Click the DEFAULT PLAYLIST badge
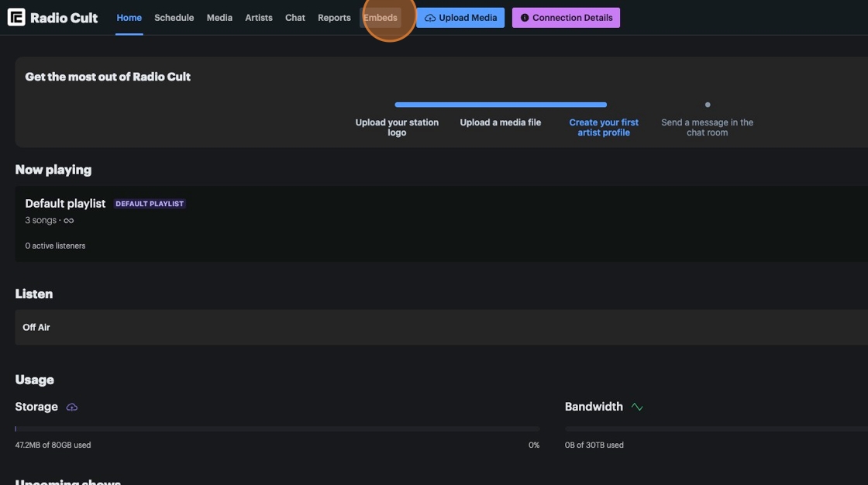 [150, 204]
